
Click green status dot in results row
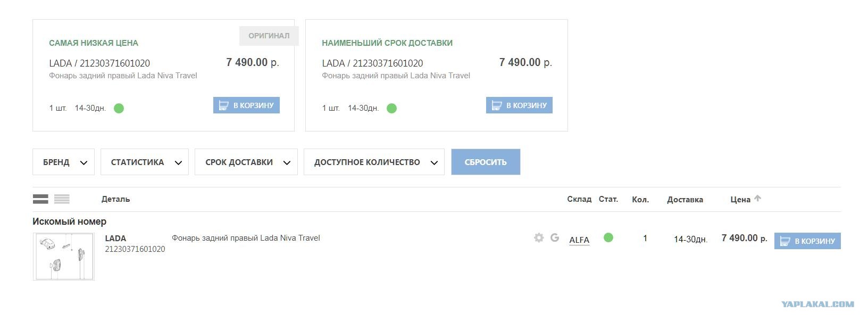608,237
